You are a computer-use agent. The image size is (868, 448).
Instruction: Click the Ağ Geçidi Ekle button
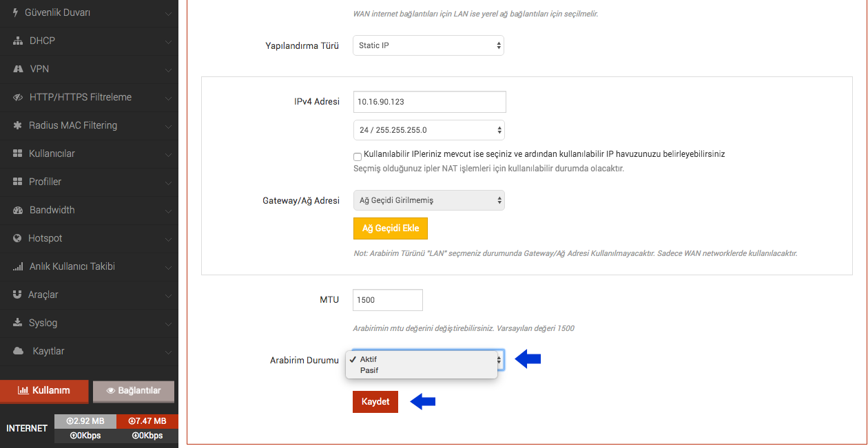tap(391, 228)
